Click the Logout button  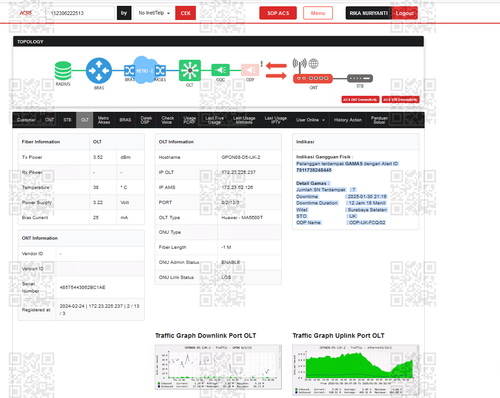405,13
